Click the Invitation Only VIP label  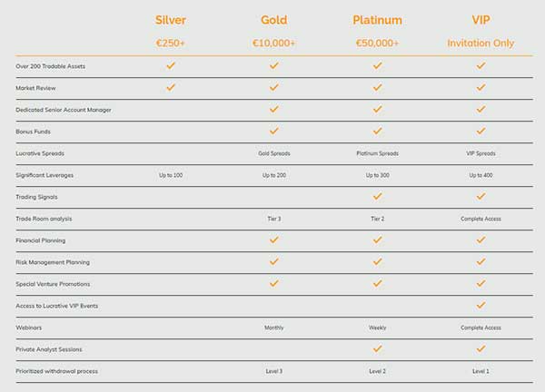[481, 43]
